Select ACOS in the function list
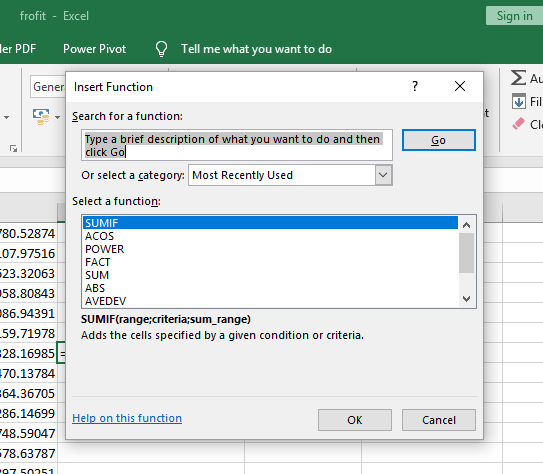Image resolution: width=543 pixels, height=474 pixels. click(270, 236)
